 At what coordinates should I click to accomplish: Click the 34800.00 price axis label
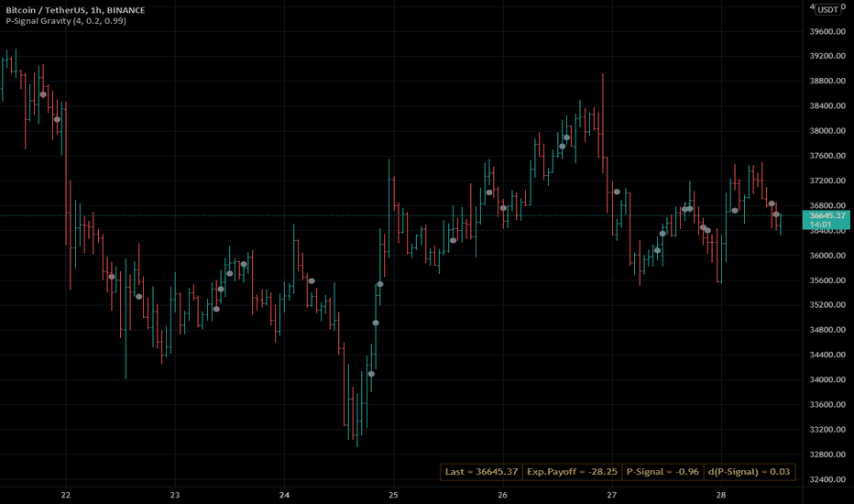(827, 330)
